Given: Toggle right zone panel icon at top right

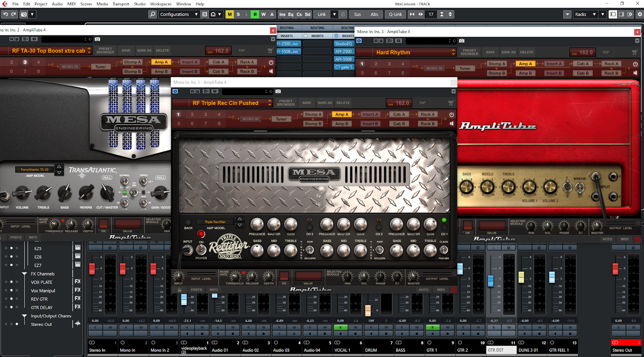Looking at the screenshot, I should coord(621,14).
